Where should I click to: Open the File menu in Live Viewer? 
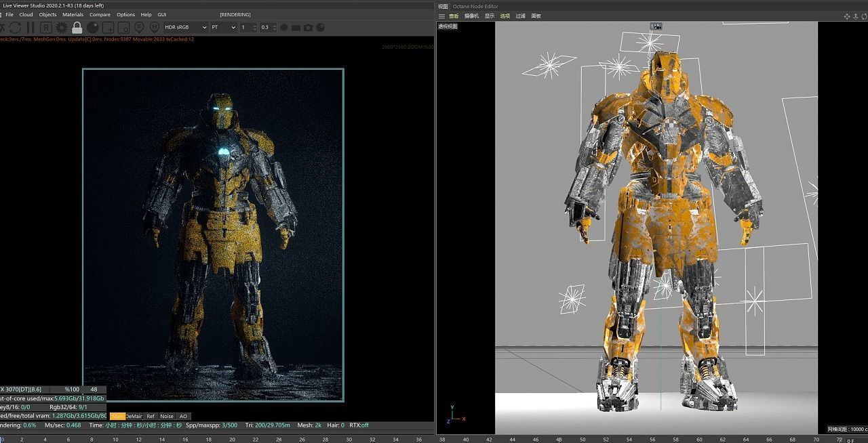pos(9,14)
